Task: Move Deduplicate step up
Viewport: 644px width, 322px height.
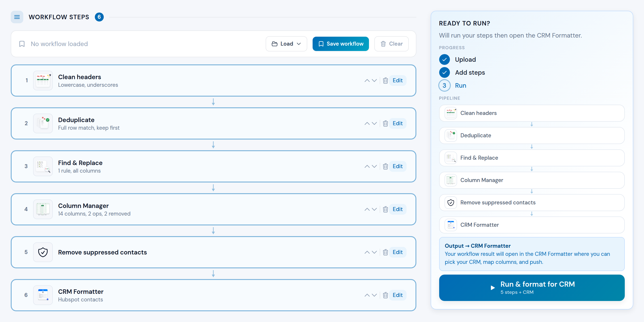Action: (367, 123)
